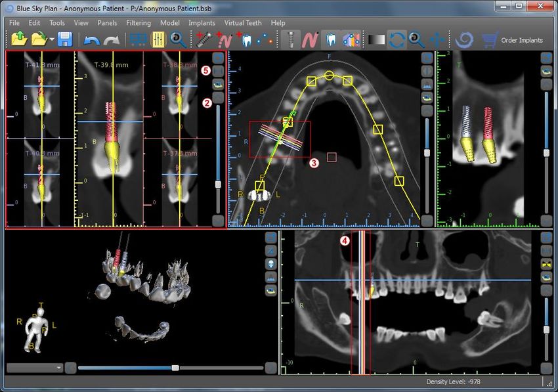Toggle jaw model icon in 3D view sidebar
558x392 pixels.
271,290
